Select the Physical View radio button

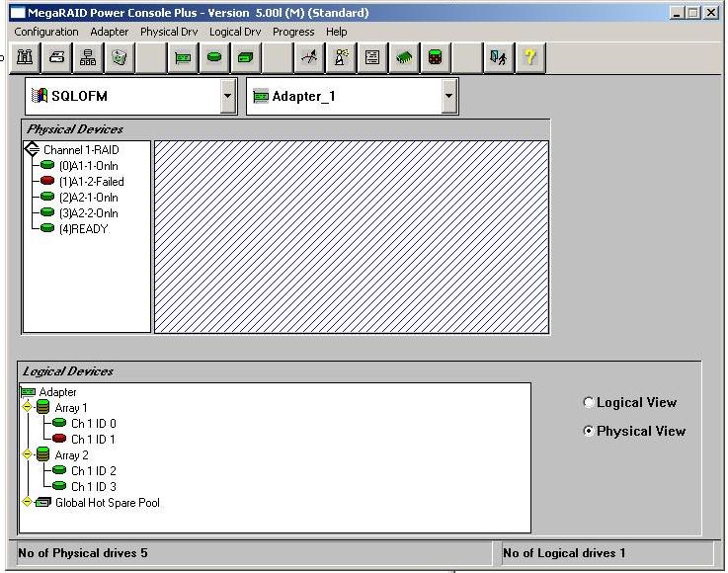tap(589, 432)
